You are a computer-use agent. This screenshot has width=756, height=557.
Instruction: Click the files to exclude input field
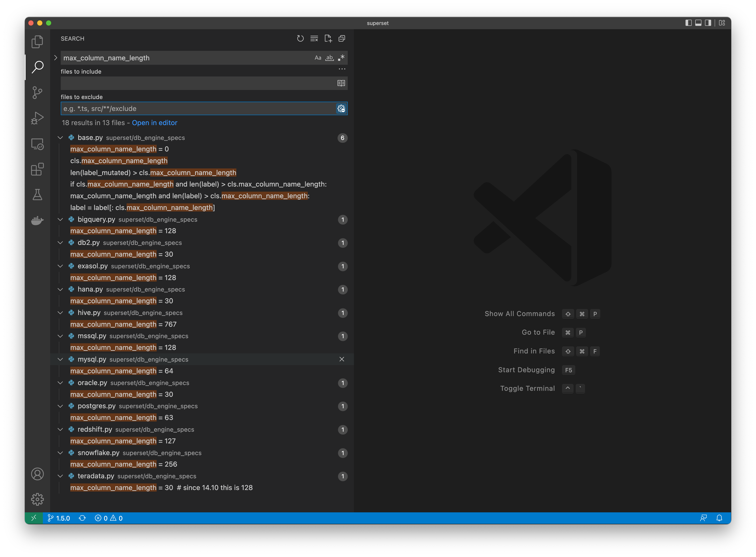pos(185,109)
